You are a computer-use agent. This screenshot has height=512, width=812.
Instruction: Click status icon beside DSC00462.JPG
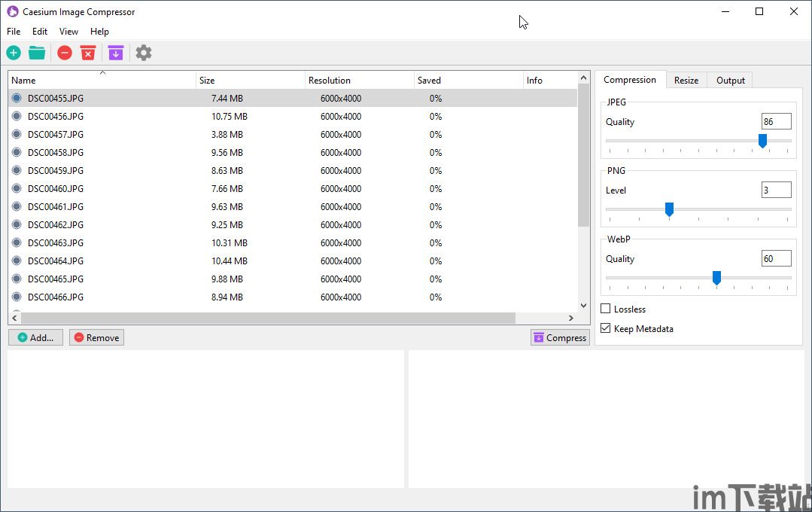(17, 224)
